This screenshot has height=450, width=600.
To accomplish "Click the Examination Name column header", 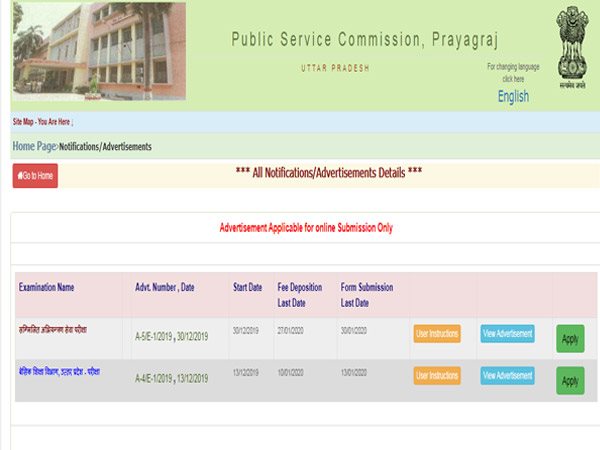I will click(x=46, y=287).
